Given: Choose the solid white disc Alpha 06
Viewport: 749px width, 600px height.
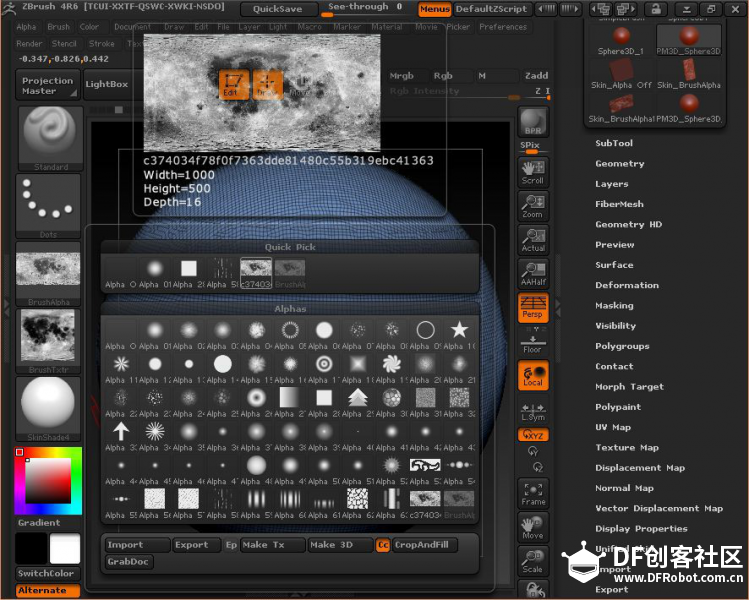Looking at the screenshot, I should click(x=324, y=334).
